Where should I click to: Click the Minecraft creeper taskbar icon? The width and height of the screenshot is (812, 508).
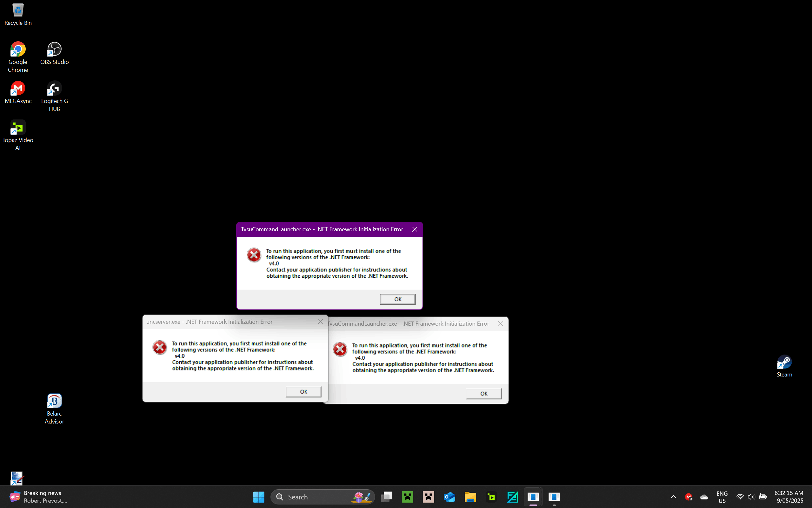click(408, 497)
